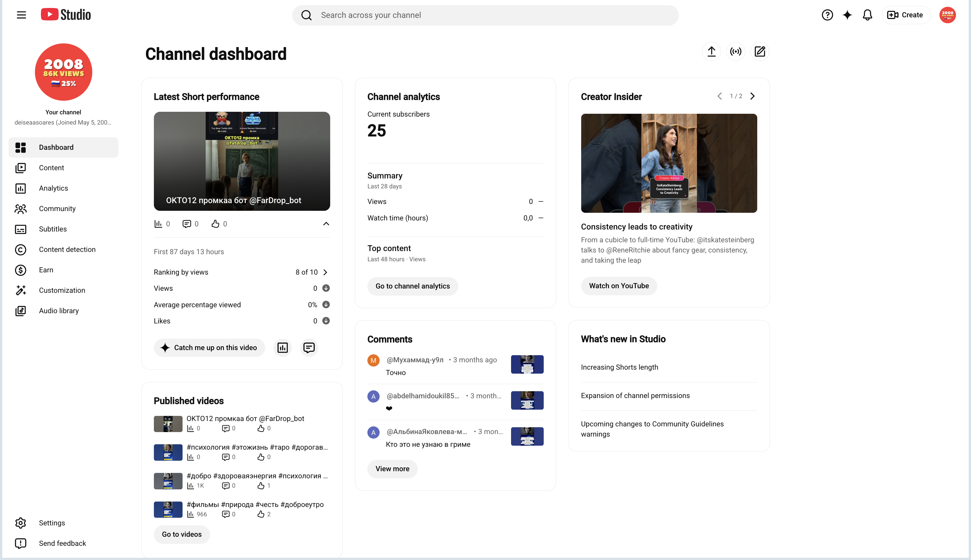971x560 pixels.
Task: Click the search magnifier icon
Action: click(x=306, y=15)
